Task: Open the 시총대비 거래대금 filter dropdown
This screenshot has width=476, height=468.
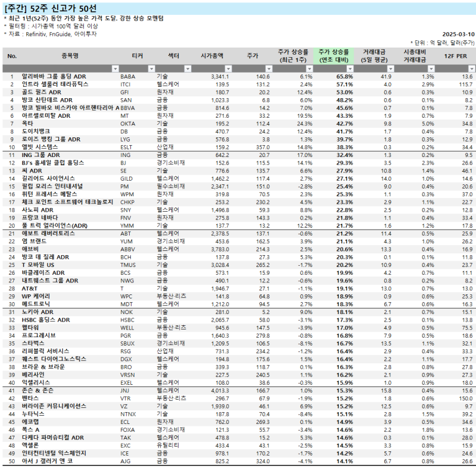Action: pos(431,68)
